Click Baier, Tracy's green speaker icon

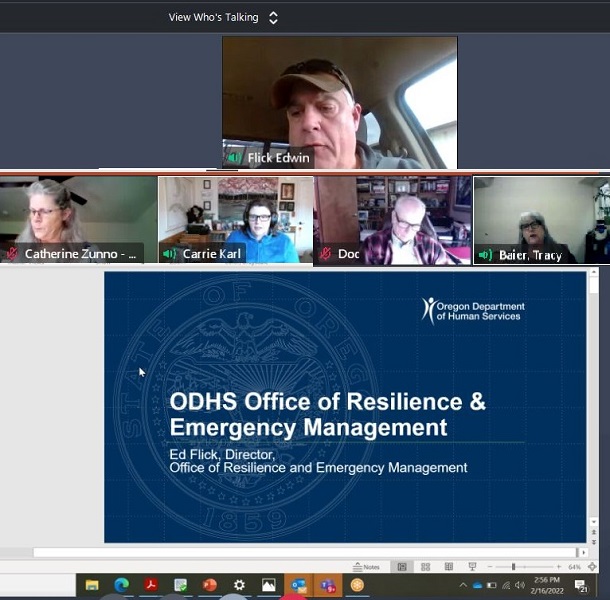(486, 255)
